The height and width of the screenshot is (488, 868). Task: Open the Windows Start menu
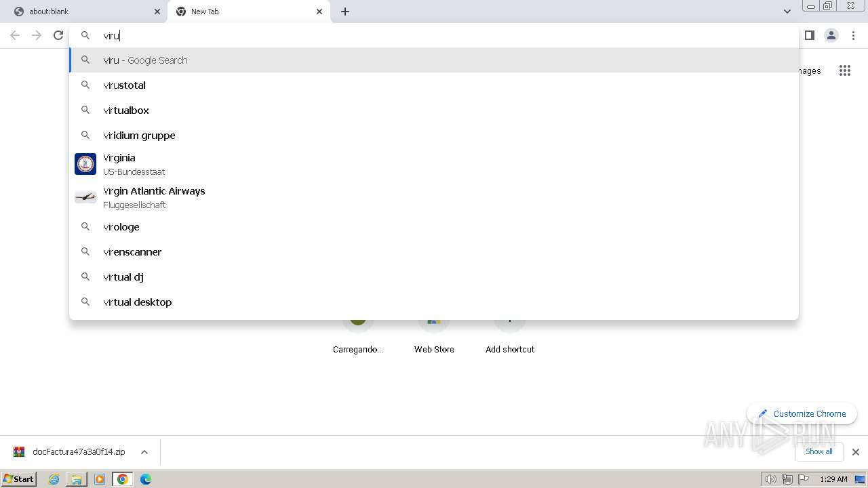click(x=19, y=479)
